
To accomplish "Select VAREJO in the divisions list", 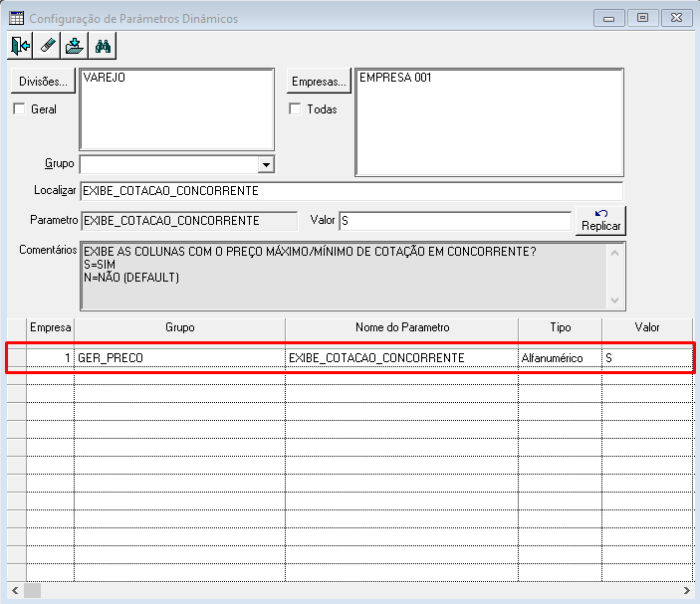I will coord(105,78).
